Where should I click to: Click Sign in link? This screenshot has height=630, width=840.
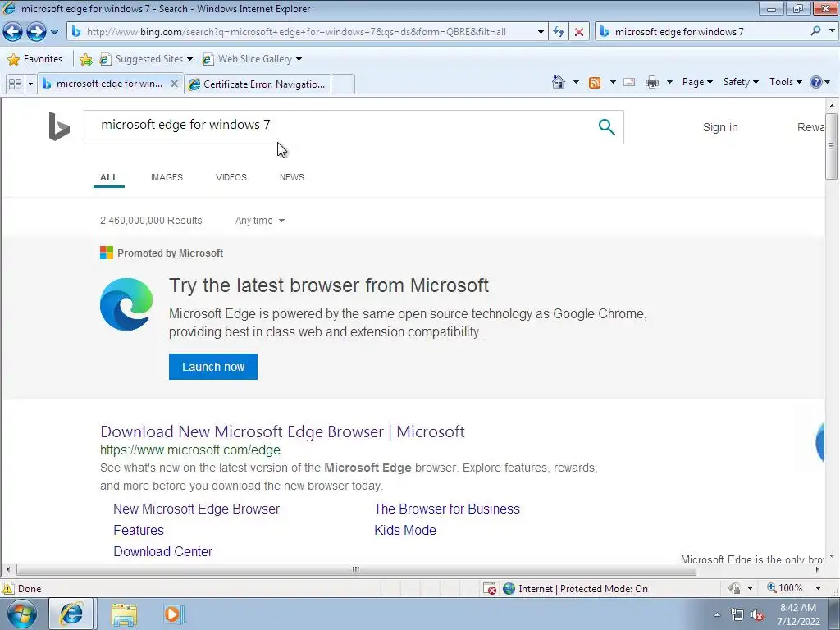(720, 127)
